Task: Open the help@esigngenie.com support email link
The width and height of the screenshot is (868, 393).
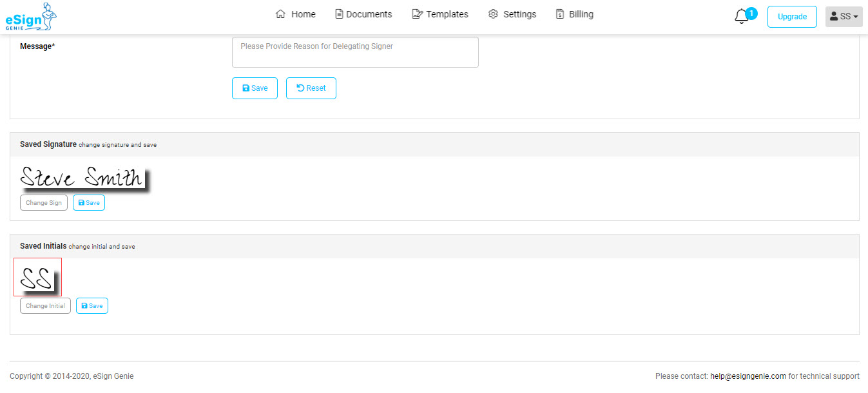Action: click(x=747, y=376)
